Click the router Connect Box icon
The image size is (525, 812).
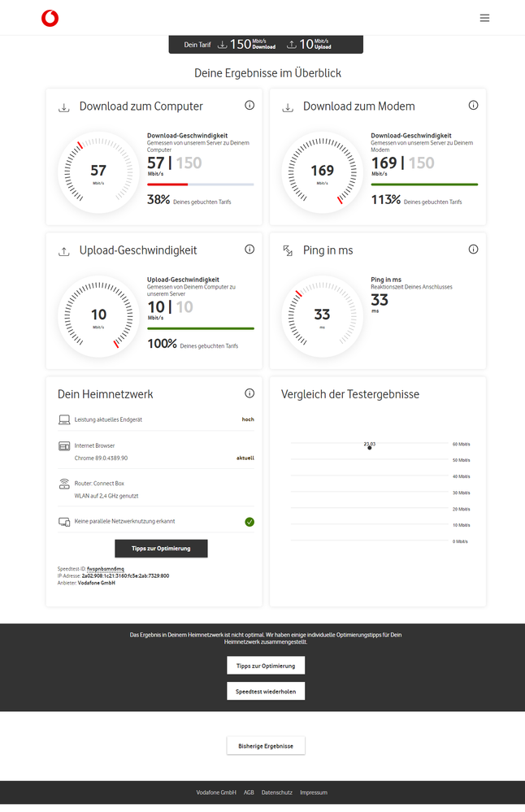click(64, 484)
